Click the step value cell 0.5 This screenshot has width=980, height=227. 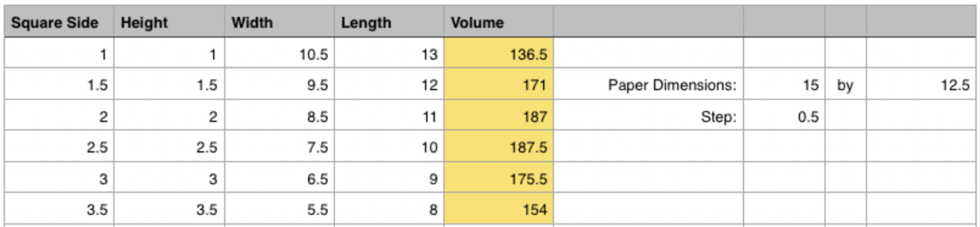tap(784, 116)
